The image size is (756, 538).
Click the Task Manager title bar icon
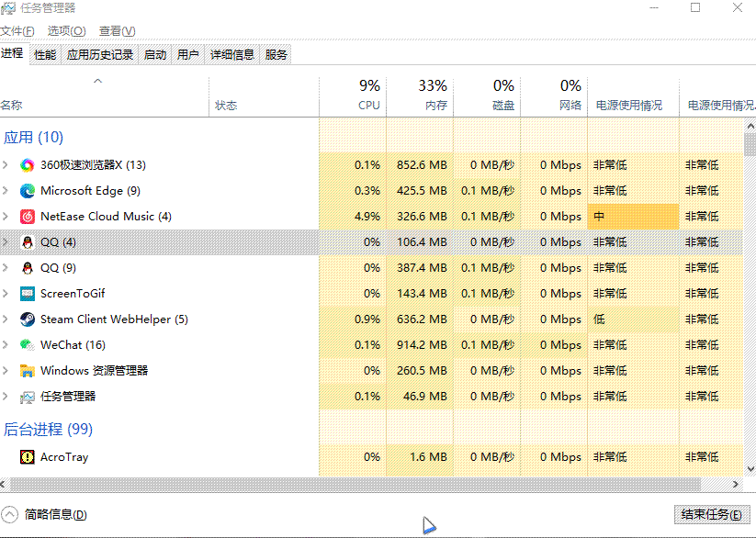tap(9, 8)
